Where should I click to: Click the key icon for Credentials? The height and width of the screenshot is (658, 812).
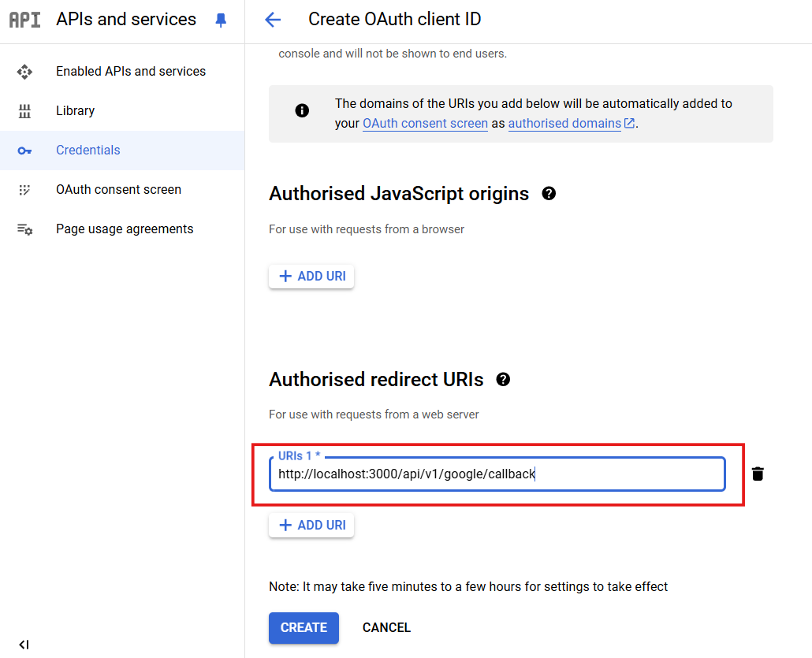point(24,151)
